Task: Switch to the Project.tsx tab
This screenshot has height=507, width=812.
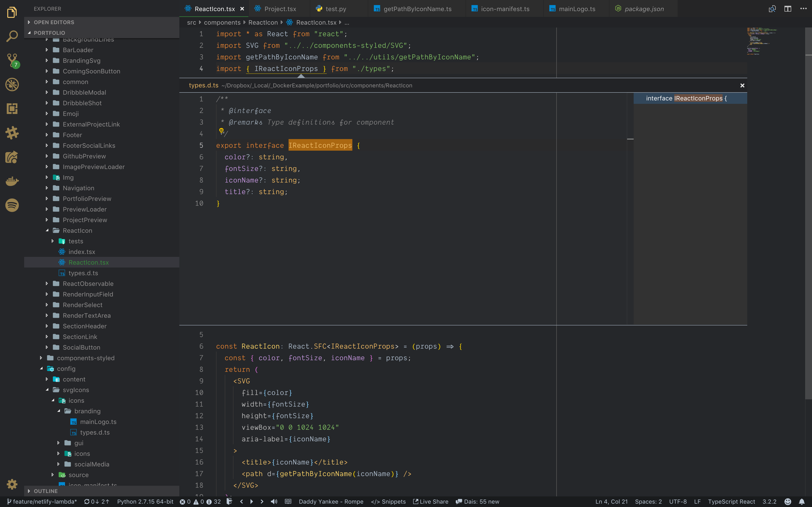Action: pos(280,9)
